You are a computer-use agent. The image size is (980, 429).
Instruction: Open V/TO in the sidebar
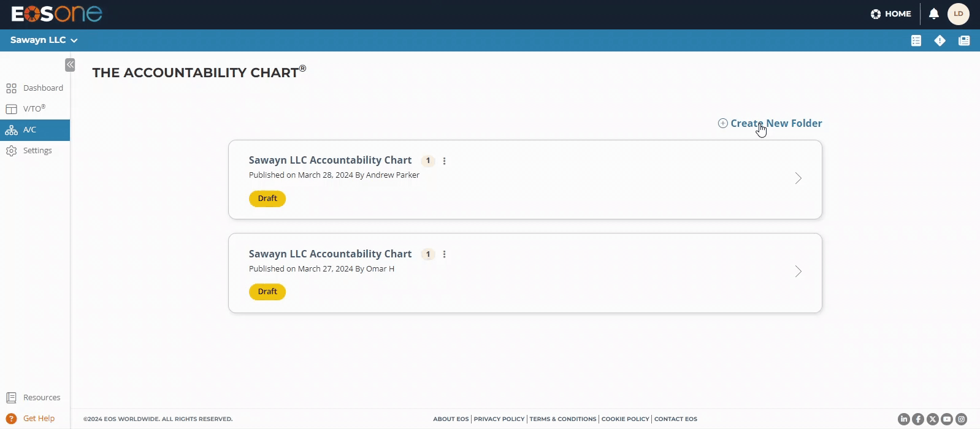[35, 109]
